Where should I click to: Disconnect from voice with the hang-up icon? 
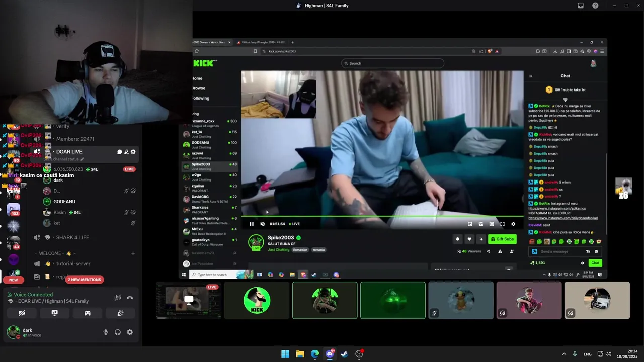click(130, 298)
